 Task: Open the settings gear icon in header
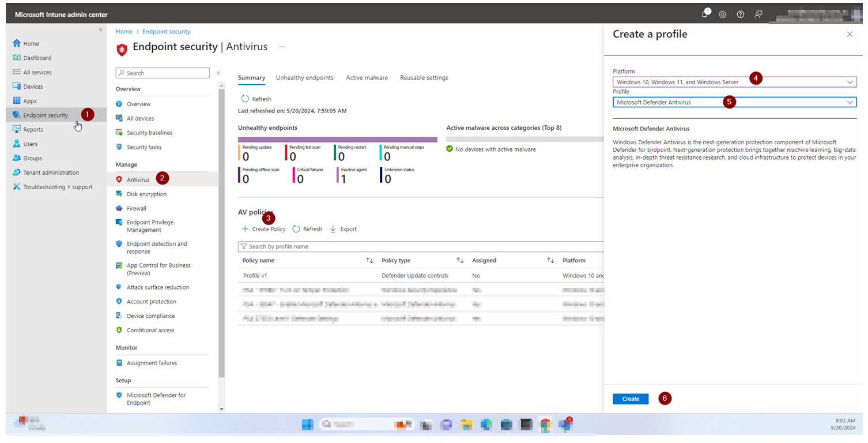coord(723,14)
